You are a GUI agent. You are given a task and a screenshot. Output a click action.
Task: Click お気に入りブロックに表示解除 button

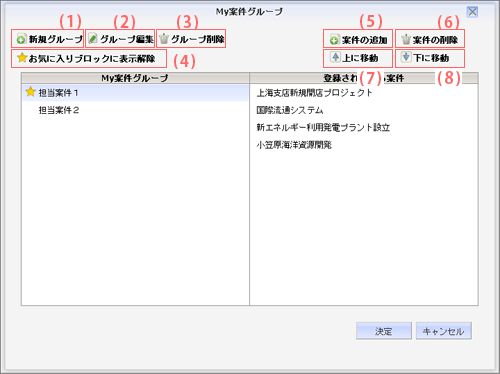(x=89, y=59)
